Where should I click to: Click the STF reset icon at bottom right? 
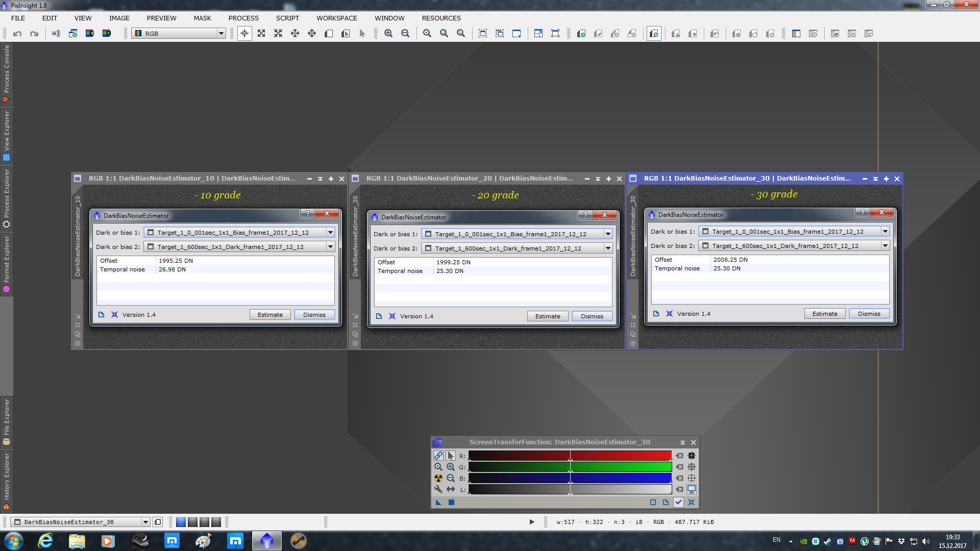(691, 502)
